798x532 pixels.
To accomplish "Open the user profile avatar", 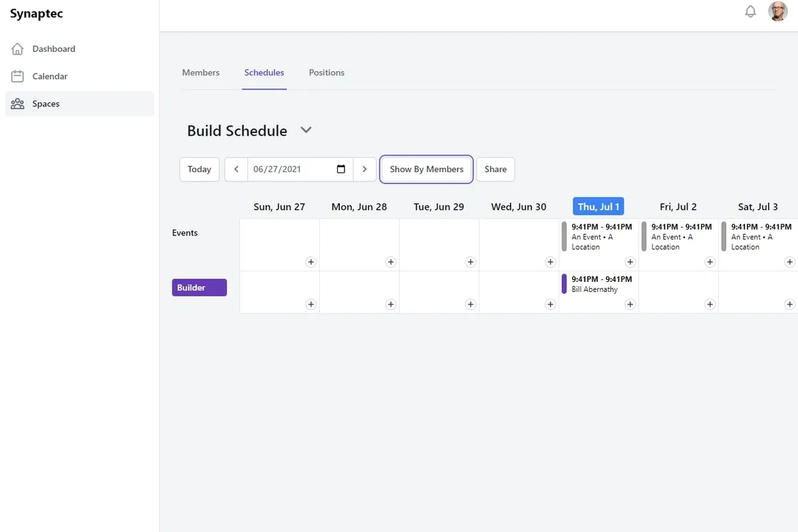I will (777, 11).
